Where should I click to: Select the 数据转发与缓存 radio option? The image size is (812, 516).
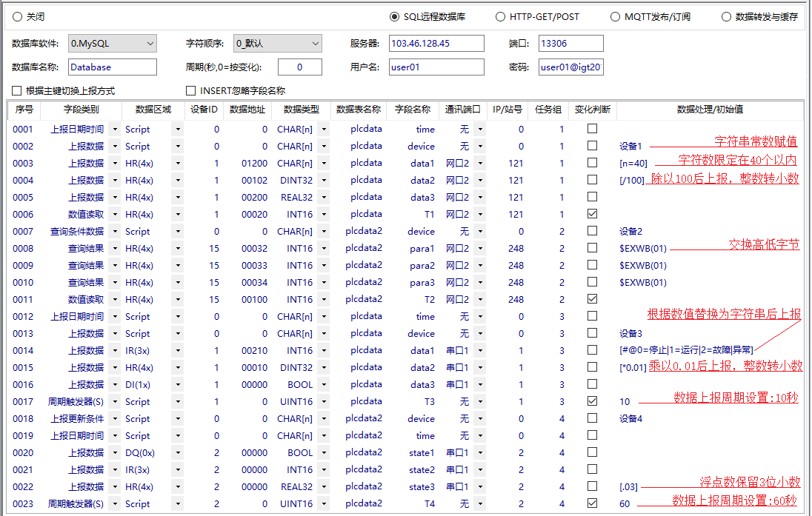[726, 16]
